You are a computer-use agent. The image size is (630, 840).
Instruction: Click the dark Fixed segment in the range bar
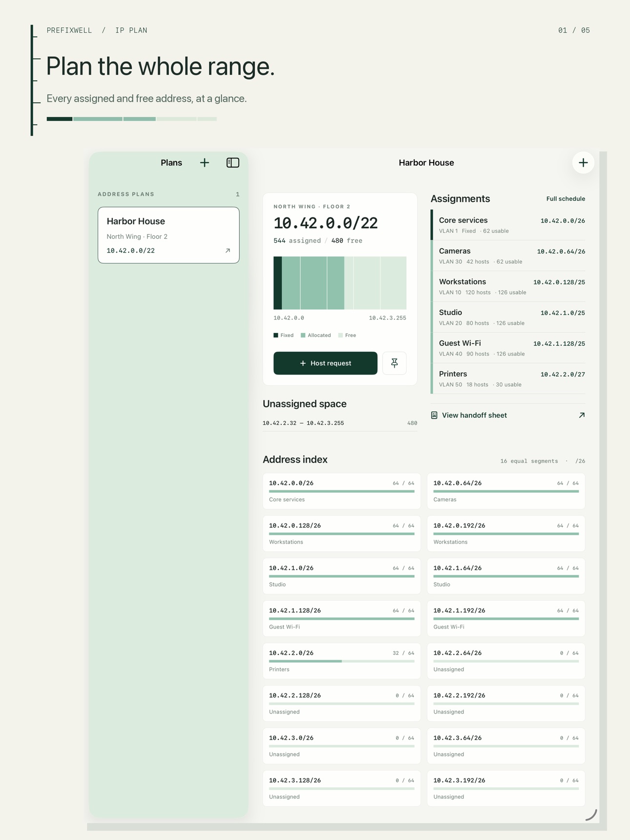(277, 283)
